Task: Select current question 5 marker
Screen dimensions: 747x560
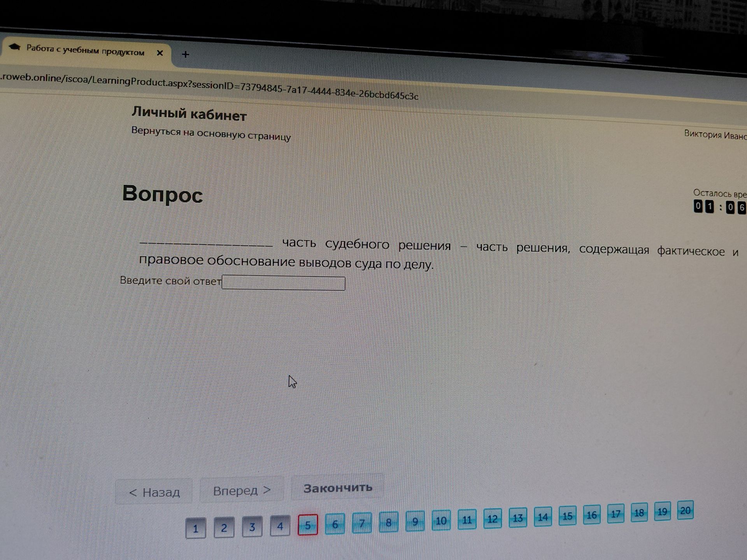Action: 308,525
